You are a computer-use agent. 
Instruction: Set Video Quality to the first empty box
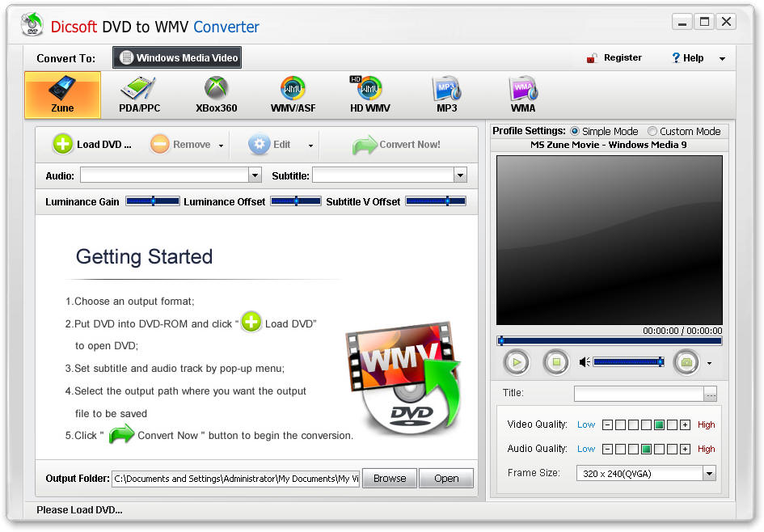(x=620, y=424)
